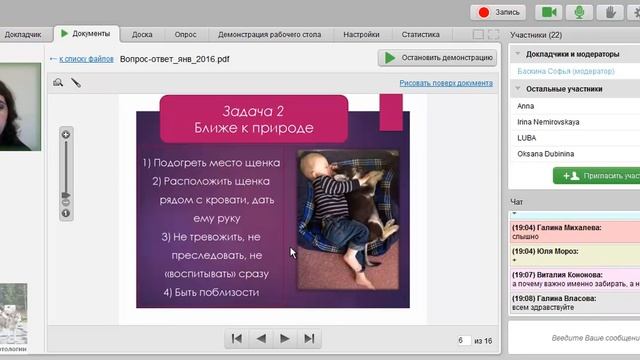Click Галина Михалева chat message
This screenshot has height=360, width=640.
576,232
